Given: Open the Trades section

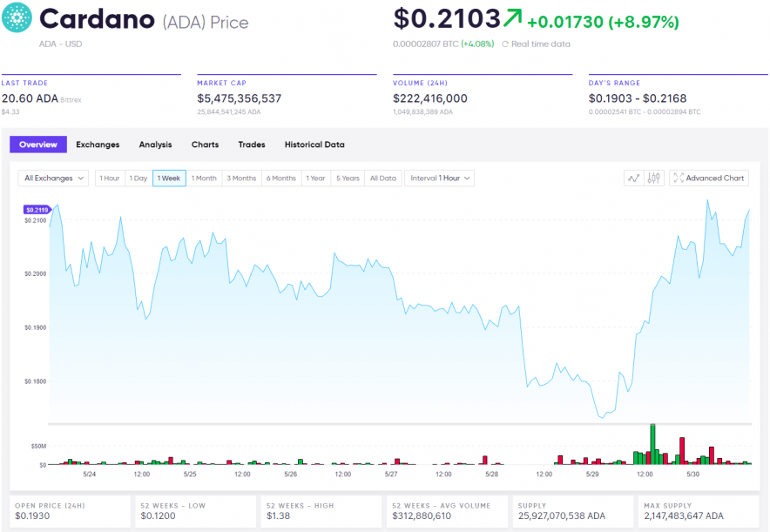Looking at the screenshot, I should point(251,145).
